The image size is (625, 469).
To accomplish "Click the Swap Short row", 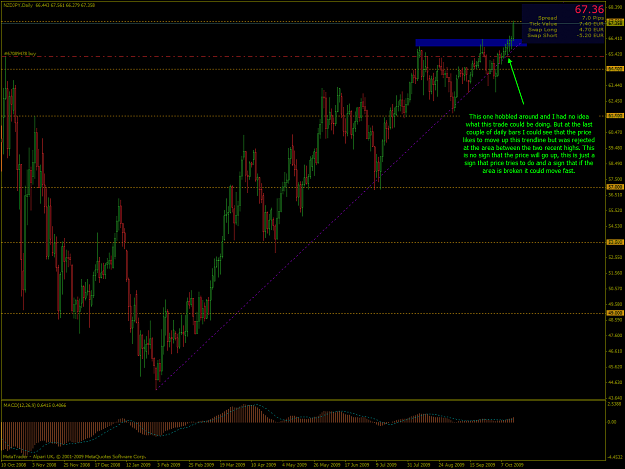I will tap(565, 35).
